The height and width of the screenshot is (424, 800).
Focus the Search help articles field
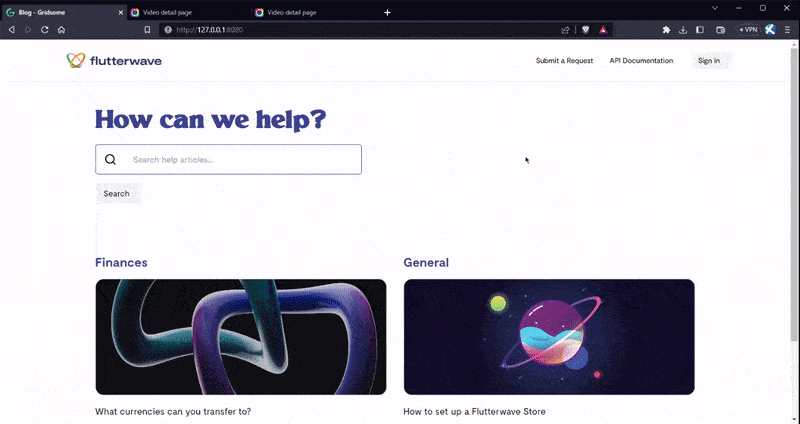pos(229,160)
